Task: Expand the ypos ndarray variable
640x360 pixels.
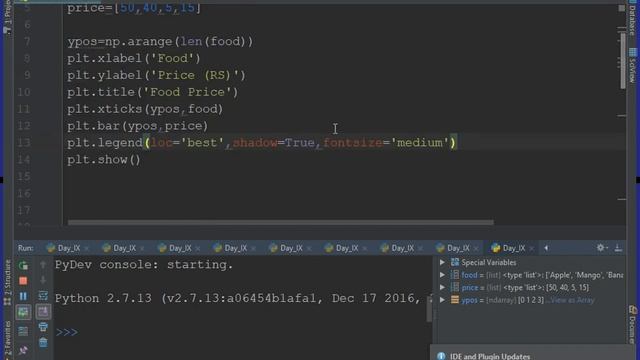Action: pos(442,300)
